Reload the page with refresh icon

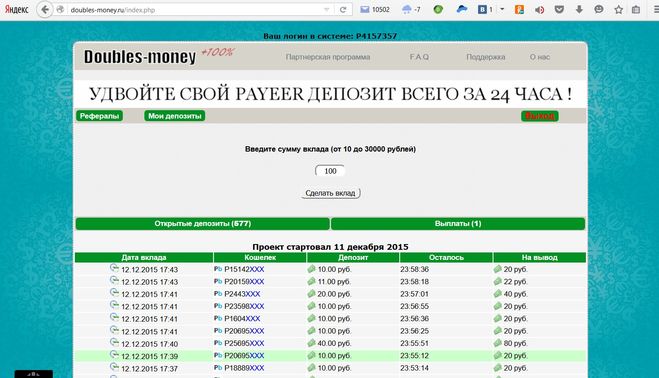(x=343, y=9)
